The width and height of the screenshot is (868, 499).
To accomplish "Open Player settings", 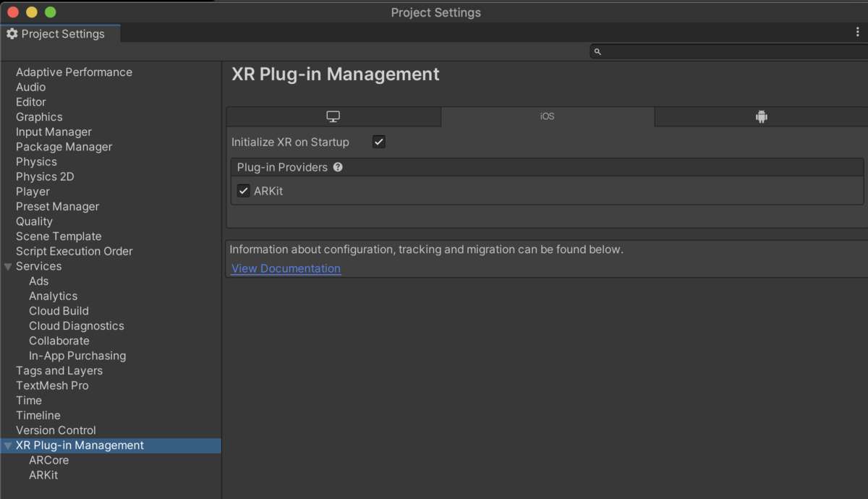I will [x=33, y=192].
